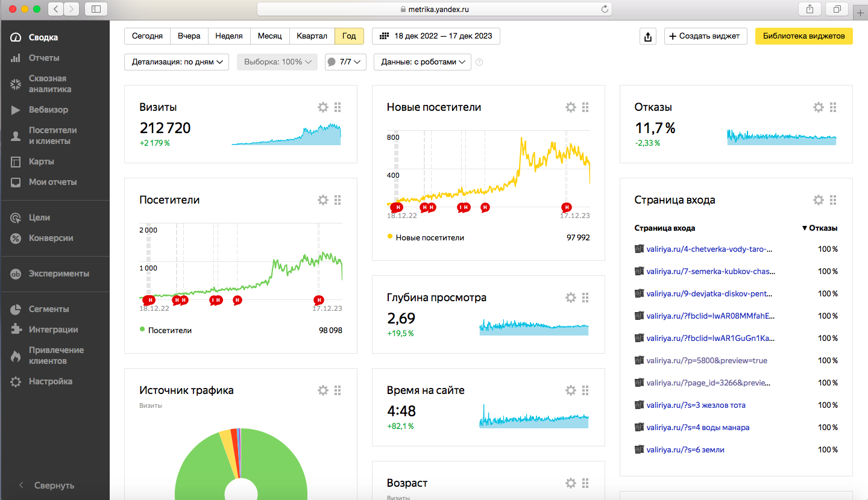Open settings gear of Посетители widget

[x=323, y=200]
